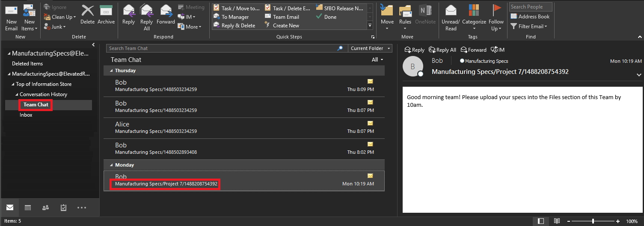Switch to Mail view in navigation bar
Screen dimensions: 644x226
point(9,208)
